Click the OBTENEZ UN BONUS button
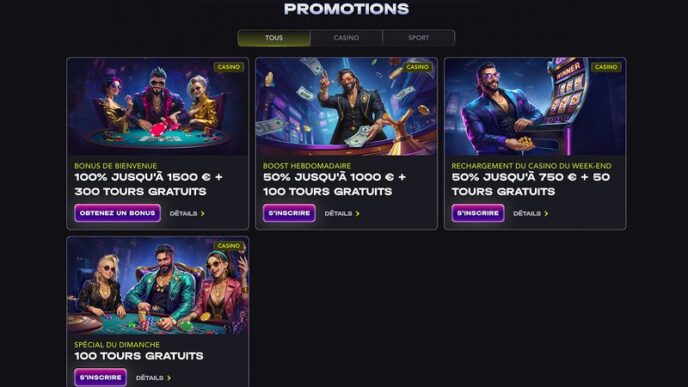The height and width of the screenshot is (387, 688). pos(118,213)
